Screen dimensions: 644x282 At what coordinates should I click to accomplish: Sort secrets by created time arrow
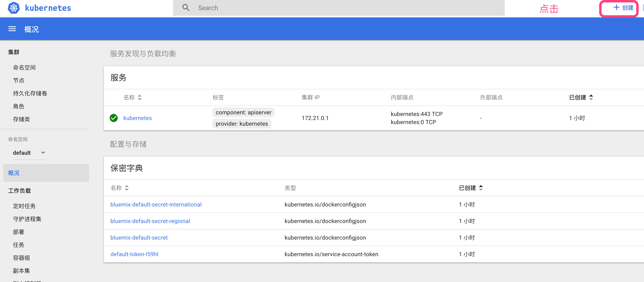click(481, 188)
